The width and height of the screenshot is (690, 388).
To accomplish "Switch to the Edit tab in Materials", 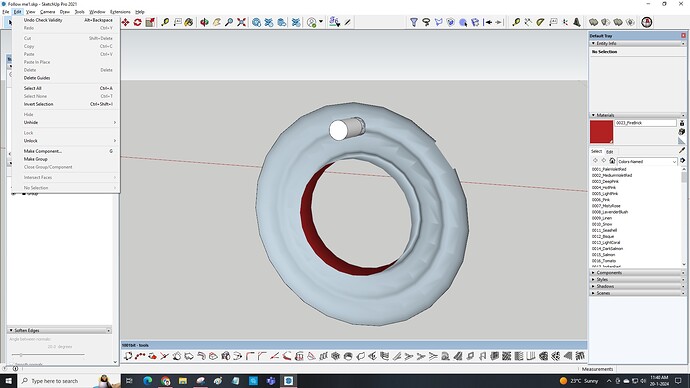I will [x=609, y=152].
